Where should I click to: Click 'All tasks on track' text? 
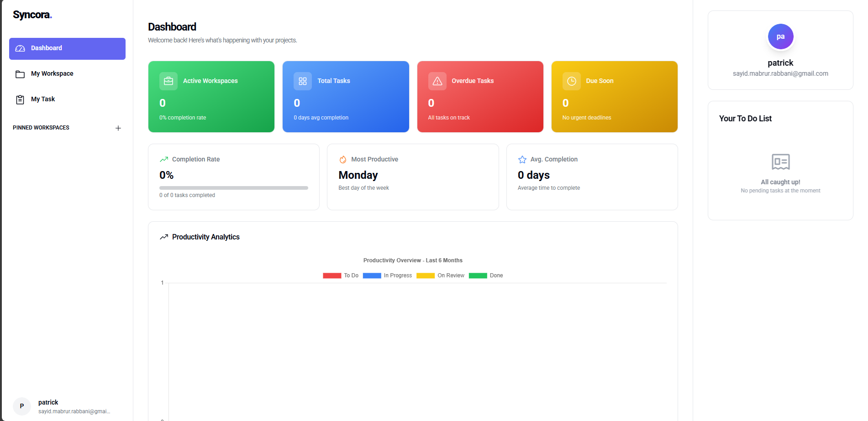coord(449,118)
